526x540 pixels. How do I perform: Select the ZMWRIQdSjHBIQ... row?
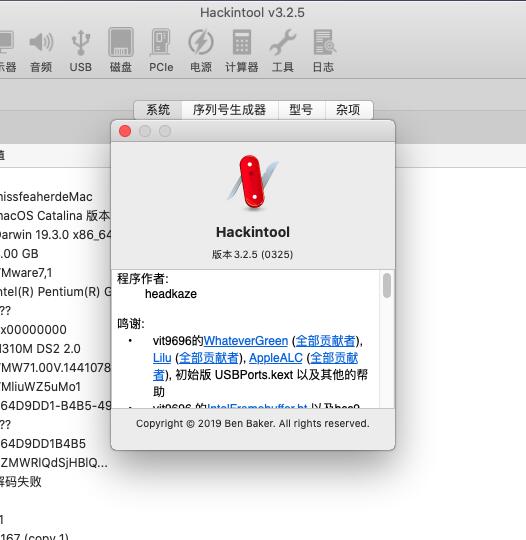coord(55,463)
